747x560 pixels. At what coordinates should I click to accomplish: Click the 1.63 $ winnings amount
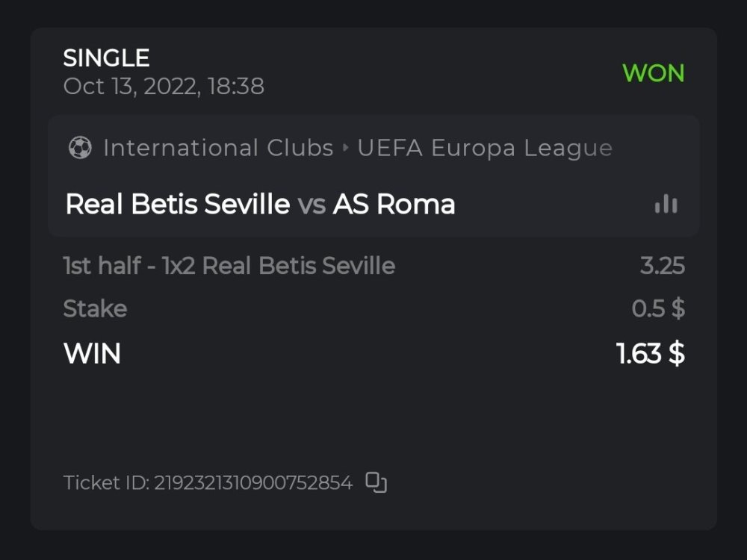point(651,353)
